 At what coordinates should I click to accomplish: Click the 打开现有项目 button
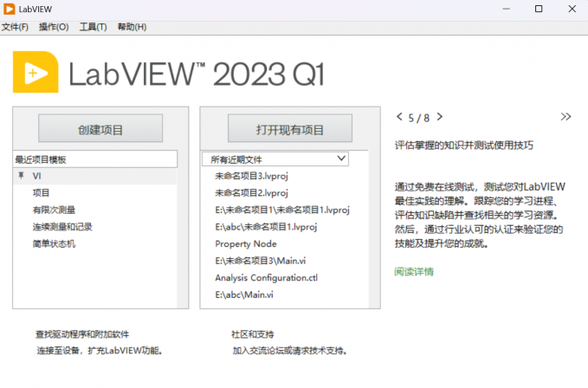pyautogui.click(x=290, y=128)
